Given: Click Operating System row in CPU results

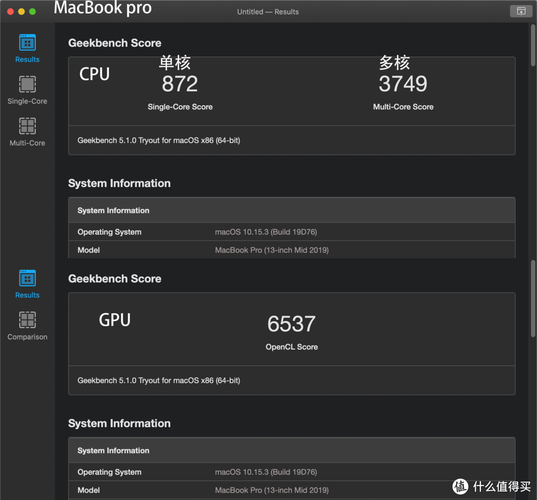Looking at the screenshot, I should click(292, 232).
